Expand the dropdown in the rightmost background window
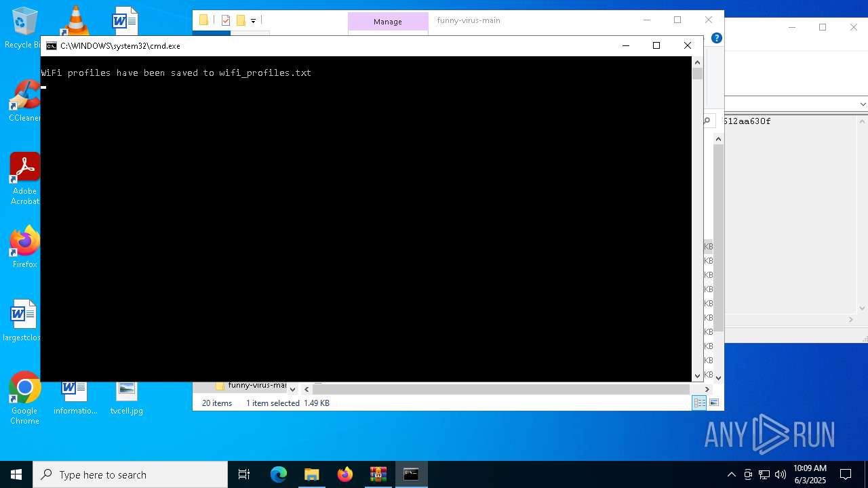Screen dimensions: 868x488 [x=863, y=104]
